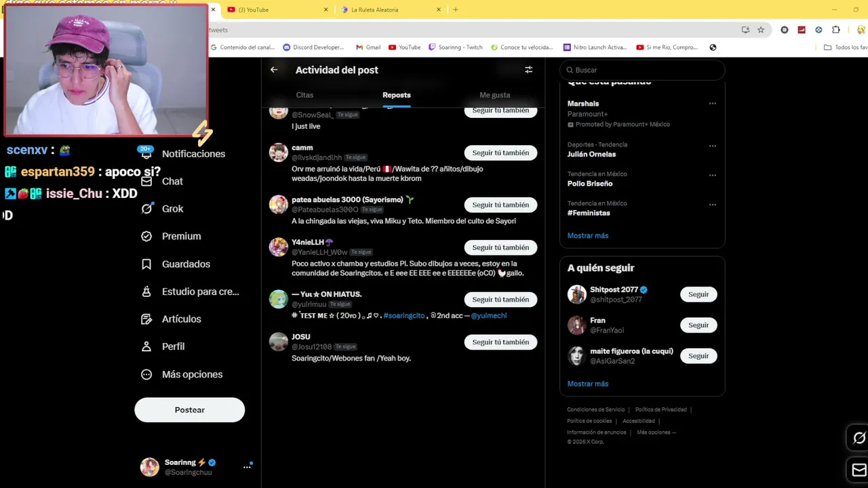Close La Ruleta Aleatoria browser tab
868x488 pixels.
[439, 9]
